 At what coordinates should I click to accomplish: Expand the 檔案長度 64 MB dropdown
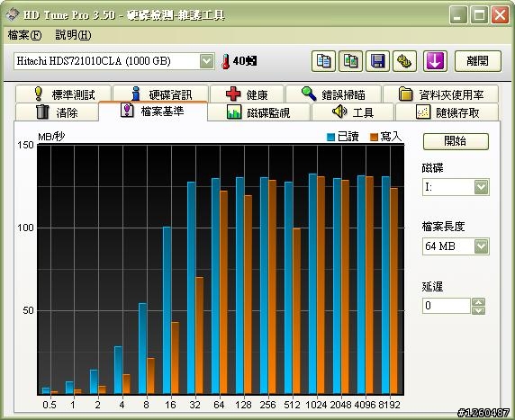tap(481, 246)
